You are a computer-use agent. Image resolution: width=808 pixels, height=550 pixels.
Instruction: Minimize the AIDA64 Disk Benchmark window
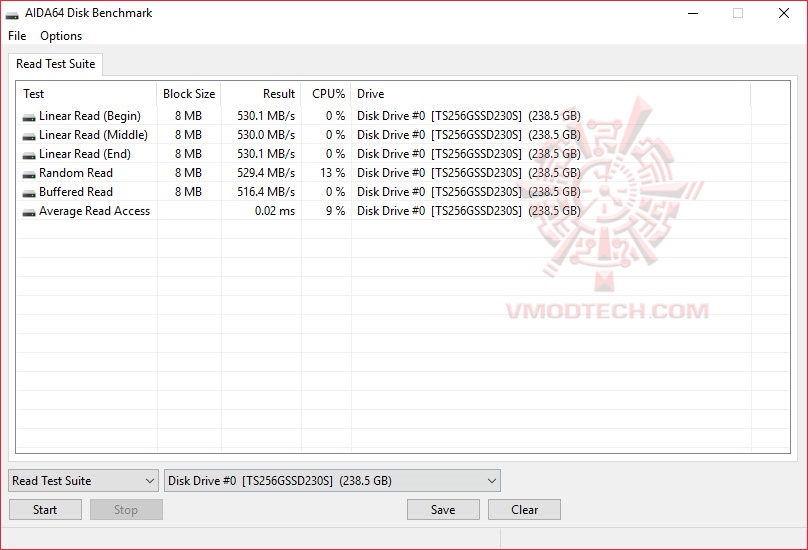(x=693, y=13)
